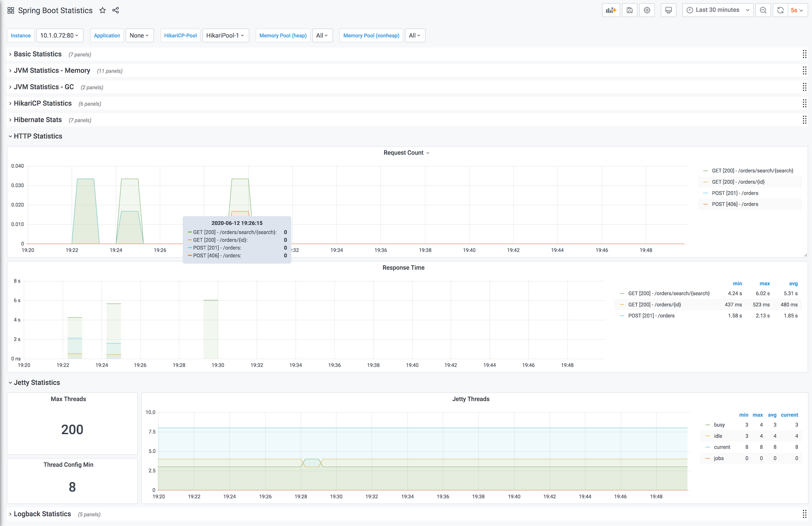Click the busy series color swatch in Jetty legend
Viewport: 812px width, 526px height.
pyautogui.click(x=707, y=425)
